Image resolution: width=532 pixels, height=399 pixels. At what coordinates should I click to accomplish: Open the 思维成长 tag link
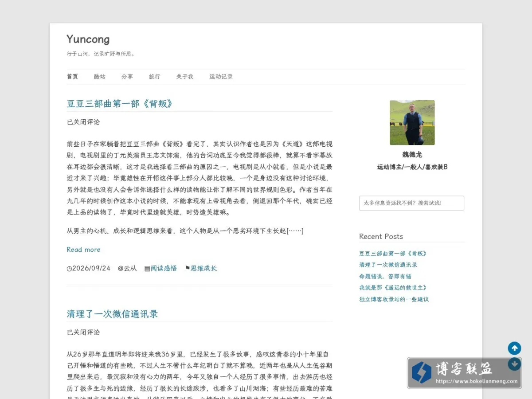pyautogui.click(x=204, y=268)
